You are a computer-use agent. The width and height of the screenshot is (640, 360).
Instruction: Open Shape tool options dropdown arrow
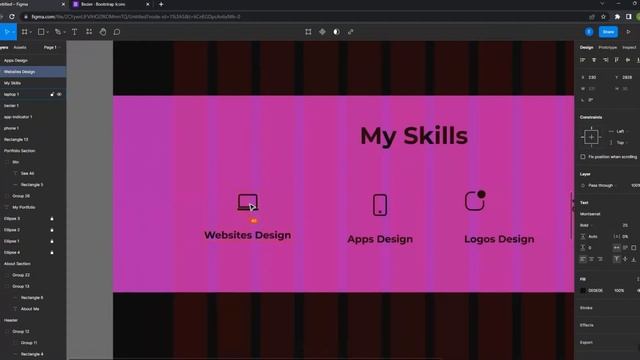point(47,32)
